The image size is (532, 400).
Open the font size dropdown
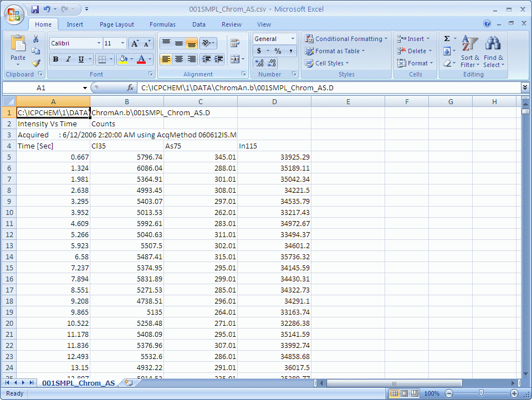point(122,43)
